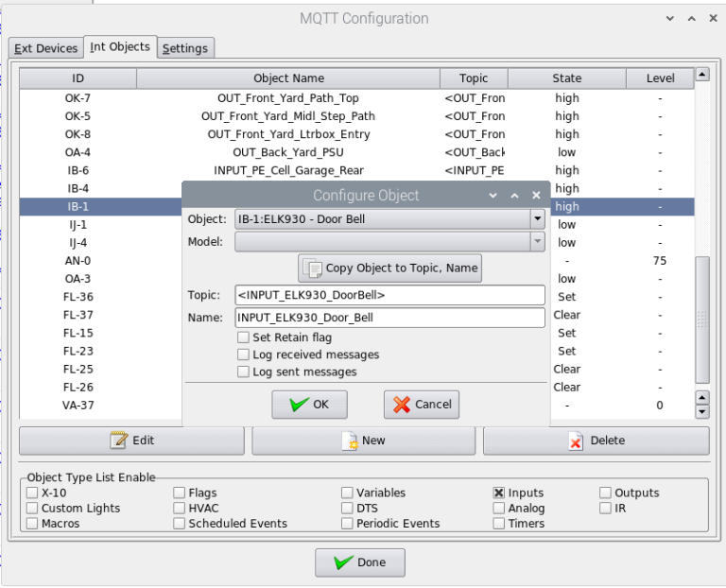This screenshot has width=726, height=588.
Task: Click the State column header
Action: point(567,78)
